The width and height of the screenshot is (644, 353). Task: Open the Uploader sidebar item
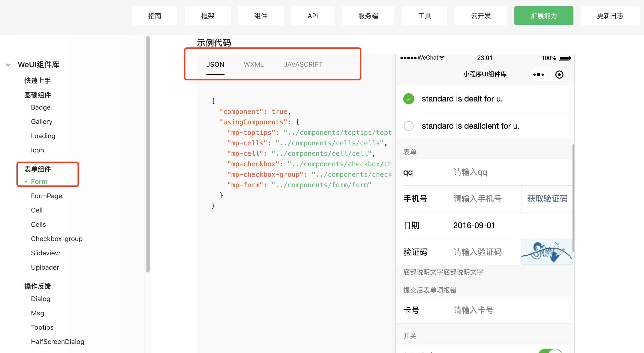point(45,267)
